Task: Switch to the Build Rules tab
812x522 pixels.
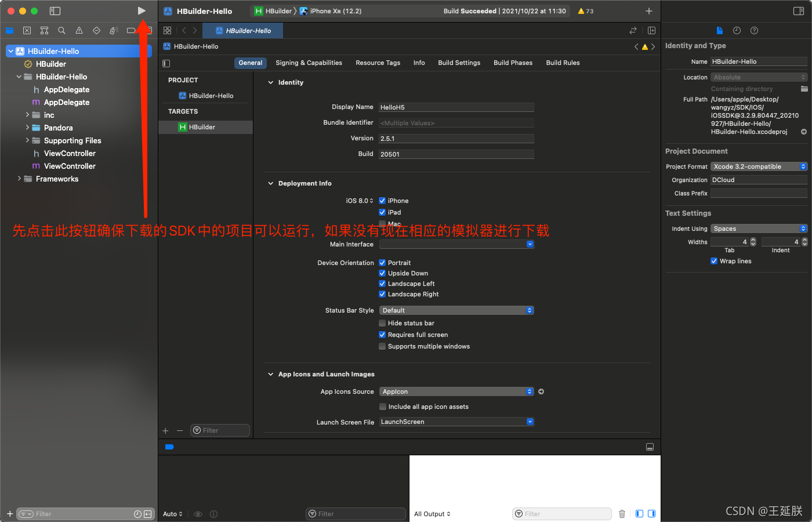Action: pyautogui.click(x=563, y=63)
